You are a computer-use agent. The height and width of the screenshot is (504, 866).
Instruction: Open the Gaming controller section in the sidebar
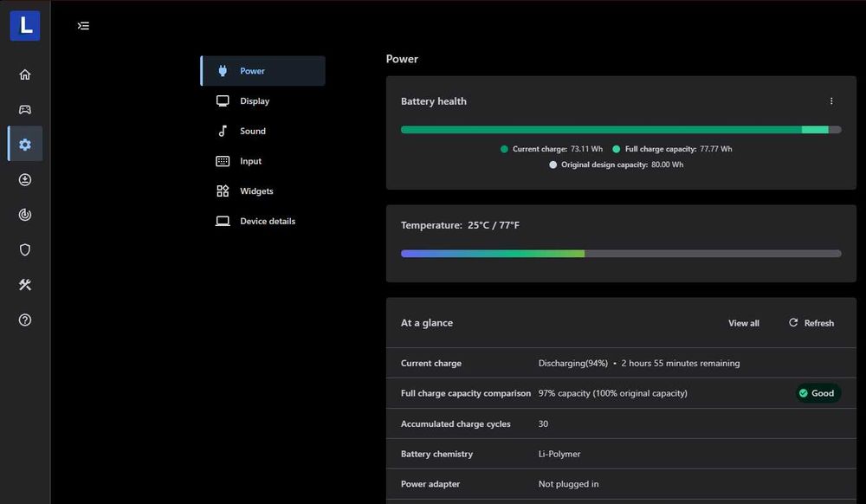[x=25, y=109]
